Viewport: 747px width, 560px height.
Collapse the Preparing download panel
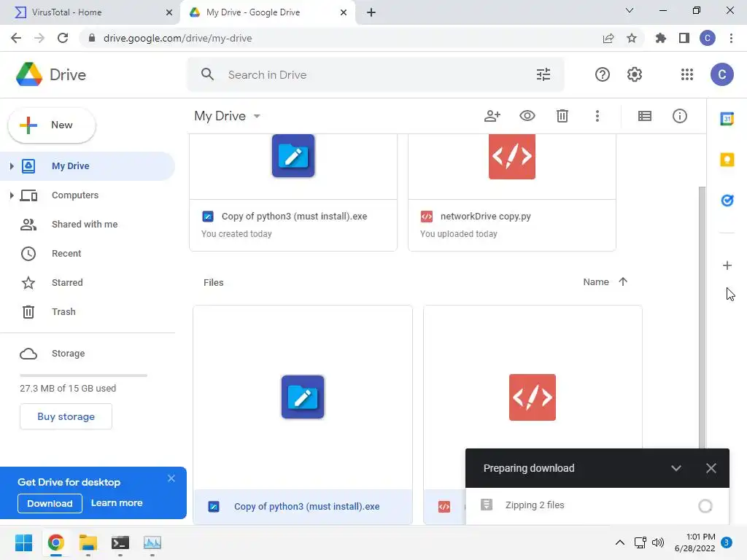[x=676, y=468]
